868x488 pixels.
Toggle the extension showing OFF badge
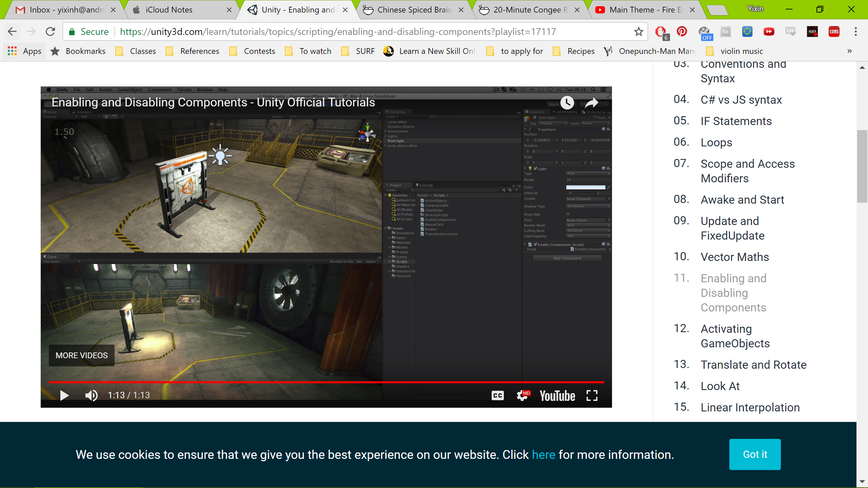705,33
